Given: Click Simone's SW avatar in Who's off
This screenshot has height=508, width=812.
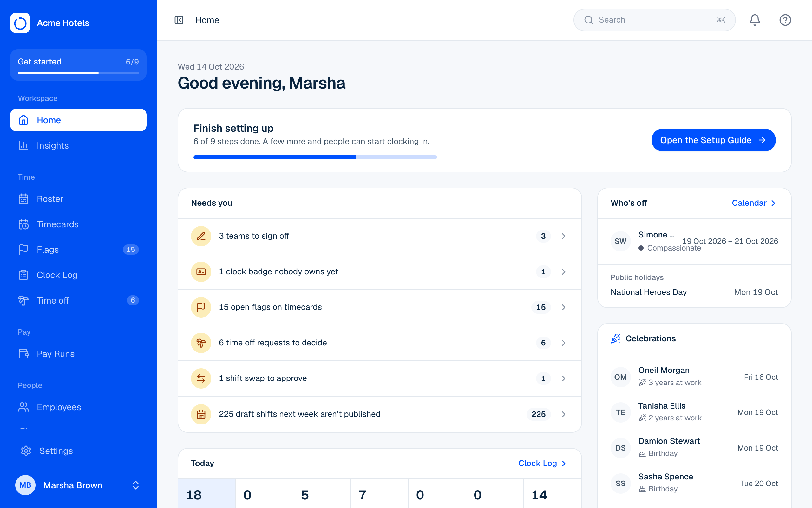Looking at the screenshot, I should pyautogui.click(x=620, y=241).
